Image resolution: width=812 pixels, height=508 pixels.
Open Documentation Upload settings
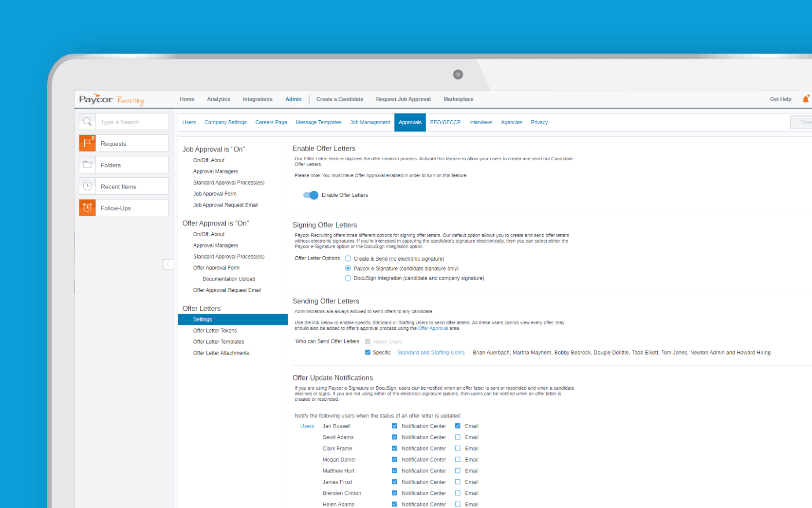[x=229, y=279]
